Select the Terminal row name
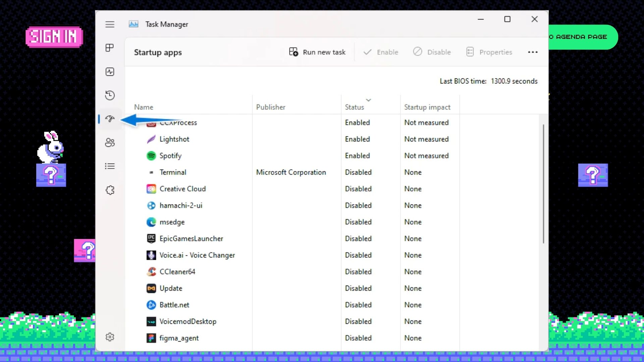The image size is (644, 362). pos(173,172)
